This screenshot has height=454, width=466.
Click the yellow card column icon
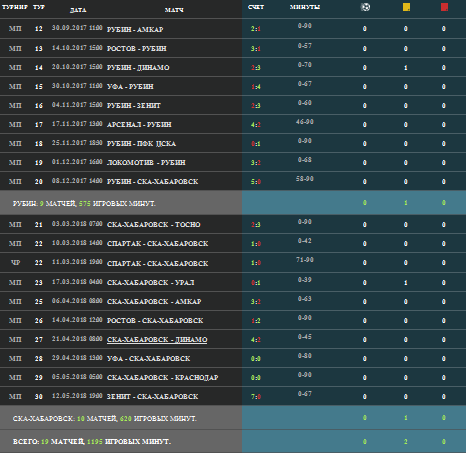point(406,7)
